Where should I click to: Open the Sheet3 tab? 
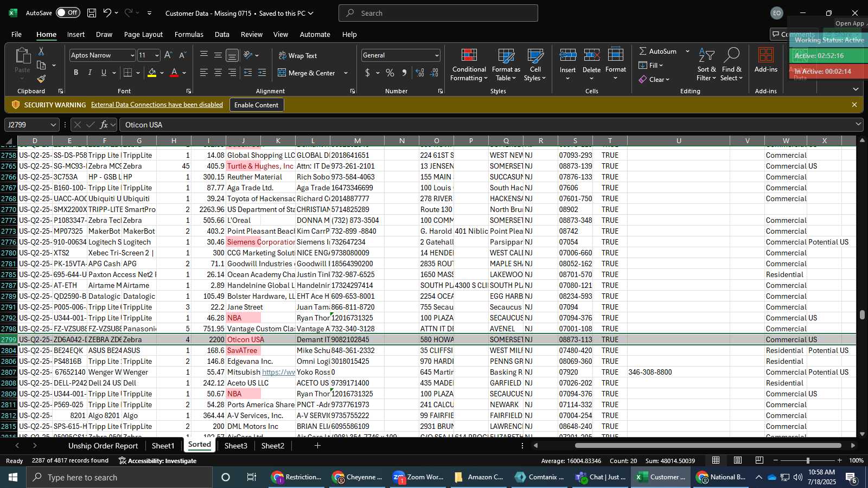coord(236,446)
